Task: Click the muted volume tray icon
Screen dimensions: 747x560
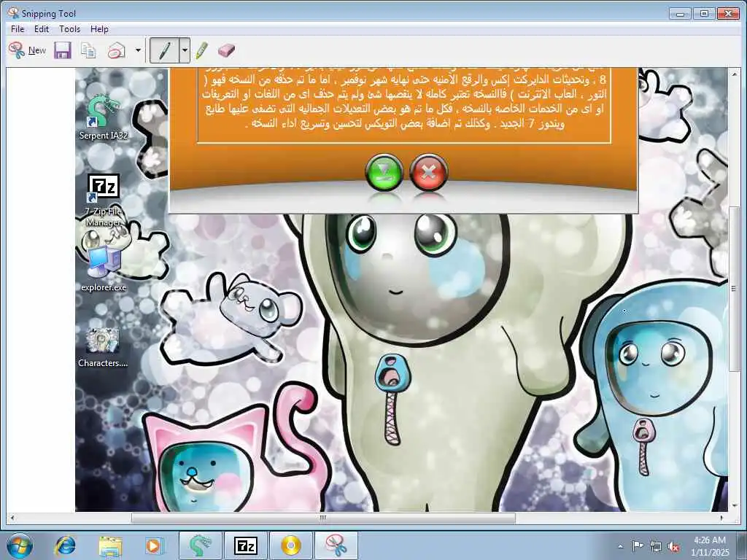Action: coord(673,547)
